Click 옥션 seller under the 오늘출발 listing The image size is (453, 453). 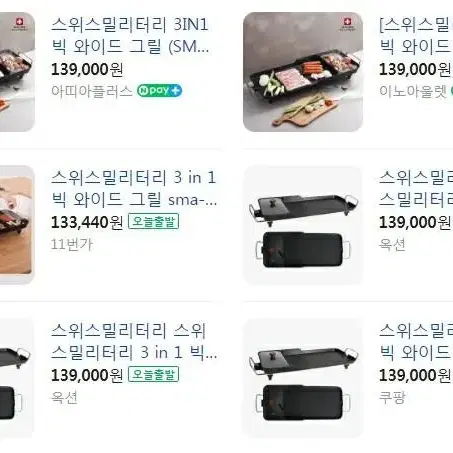pos(64,397)
